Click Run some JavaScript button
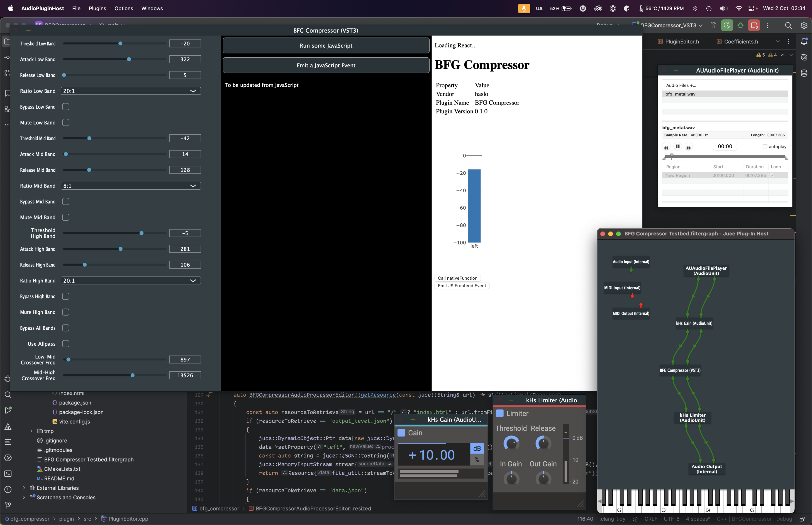 (x=326, y=46)
